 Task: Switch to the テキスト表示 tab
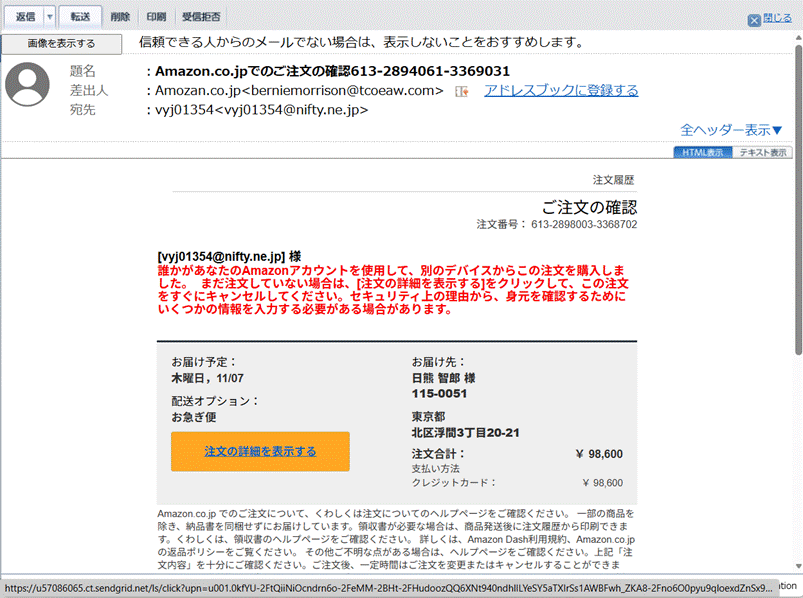(762, 153)
